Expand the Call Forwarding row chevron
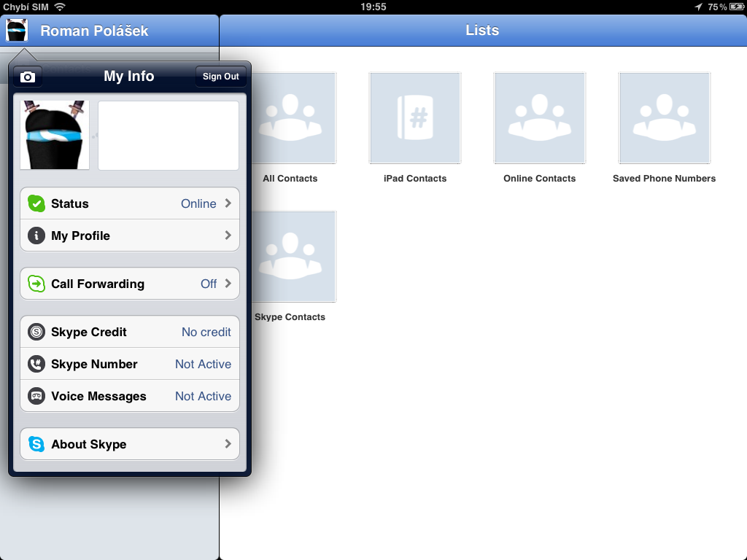 [228, 284]
